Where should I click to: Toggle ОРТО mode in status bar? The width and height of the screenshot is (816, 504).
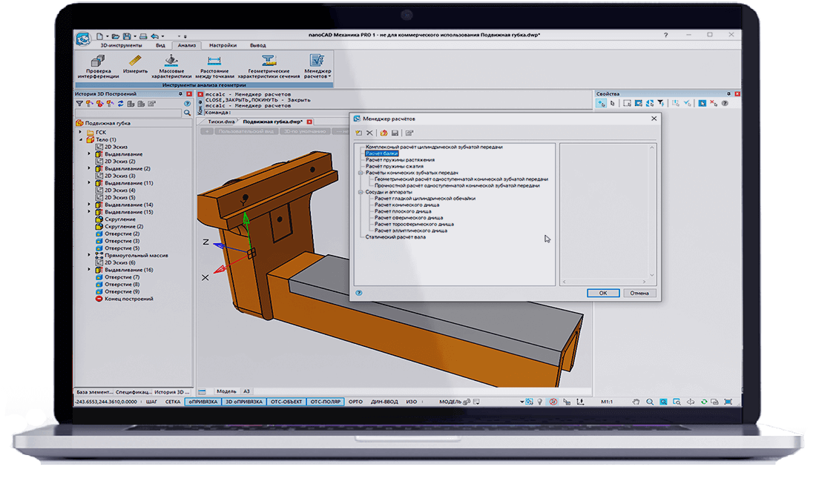tap(355, 401)
